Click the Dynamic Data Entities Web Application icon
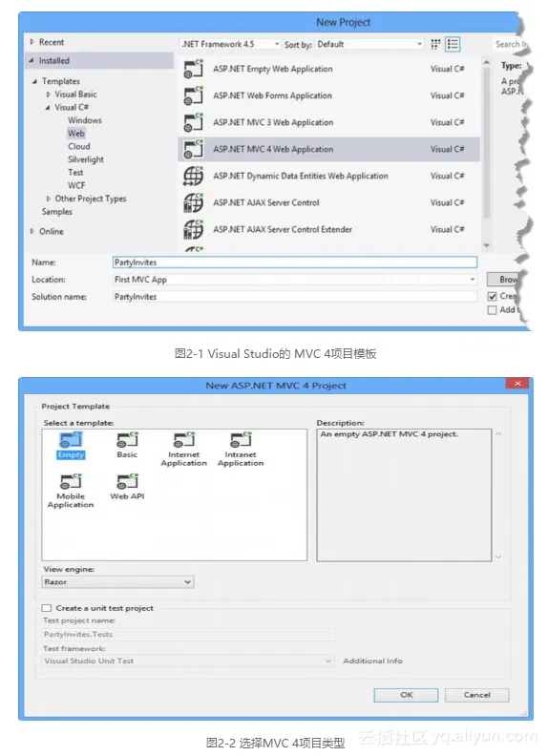Viewport: 548px width, 756px height. click(x=194, y=176)
